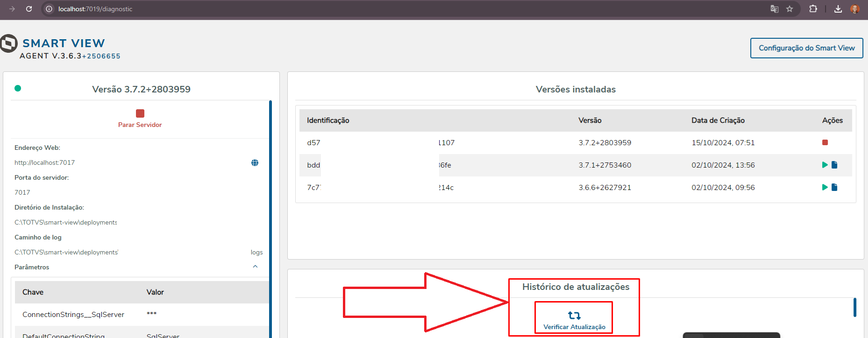The width and height of the screenshot is (868, 338).
Task: Click the green server status indicator
Action: pos(18,88)
